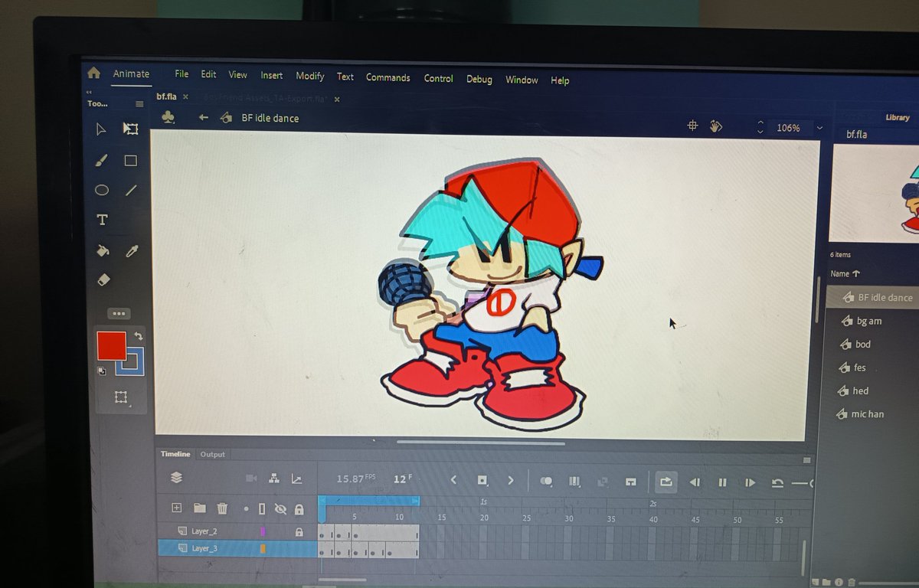Open the Tools panel hamburger menu
The image size is (919, 588).
pyautogui.click(x=139, y=104)
